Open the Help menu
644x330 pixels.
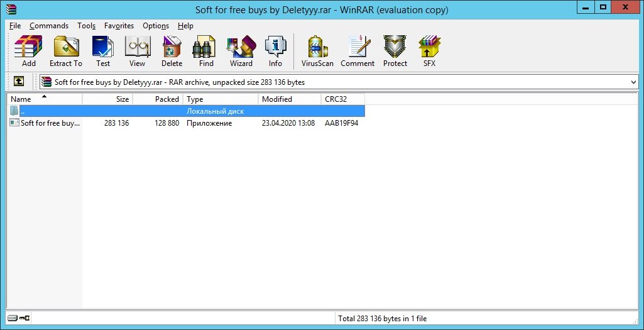coord(185,26)
